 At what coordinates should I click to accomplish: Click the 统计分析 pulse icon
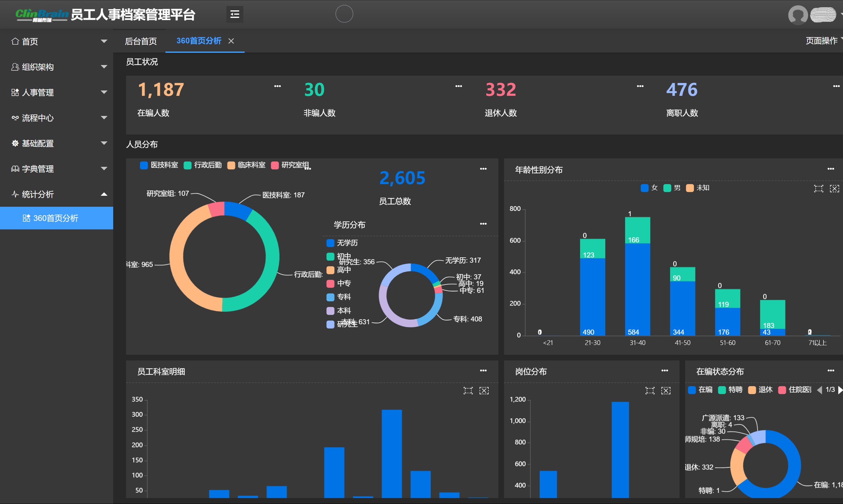pyautogui.click(x=15, y=194)
